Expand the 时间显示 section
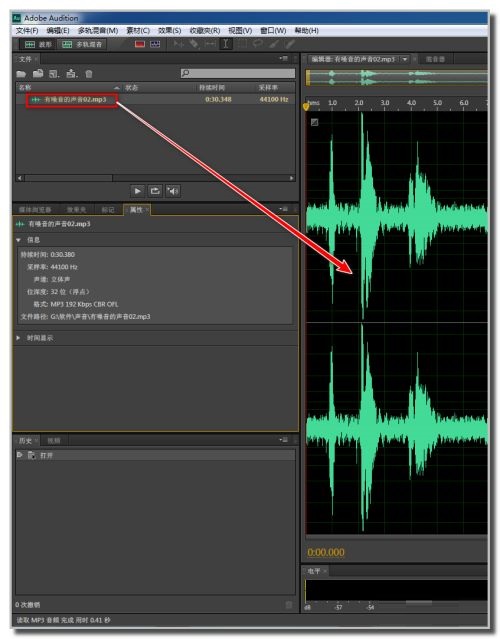 pyautogui.click(x=18, y=338)
